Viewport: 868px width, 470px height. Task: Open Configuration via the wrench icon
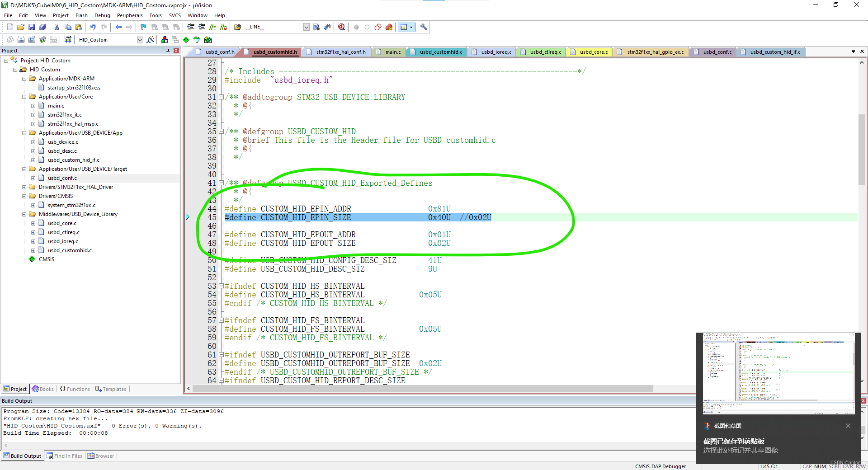424,27
